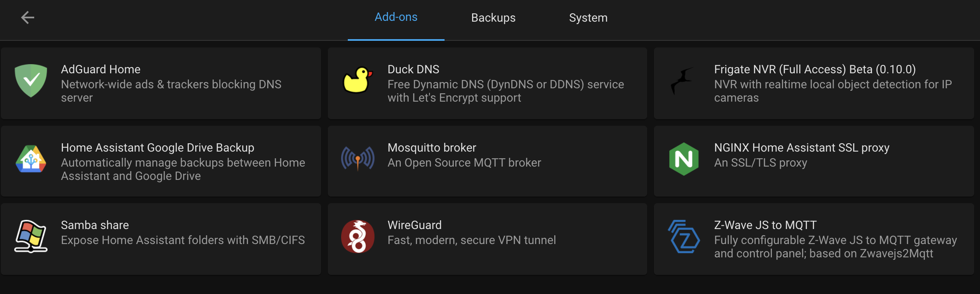Open the Duck DNS add-on
The height and width of the screenshot is (294, 980).
(x=487, y=83)
